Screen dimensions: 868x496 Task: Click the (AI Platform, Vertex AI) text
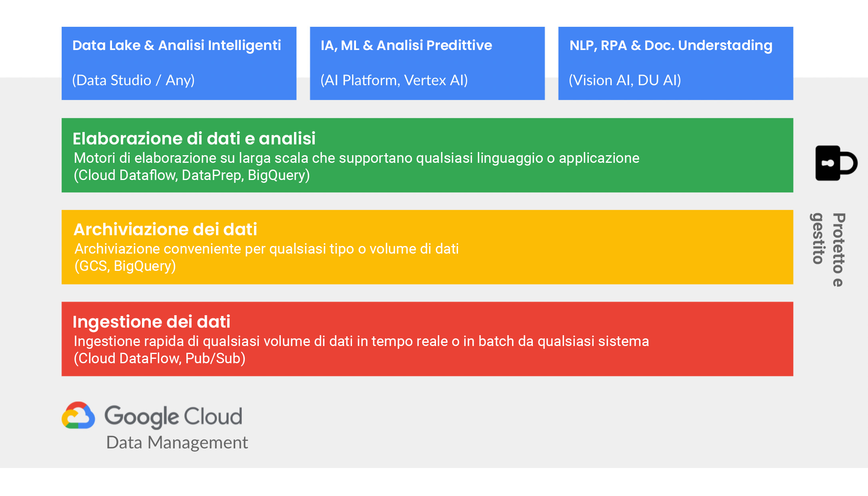[394, 80]
